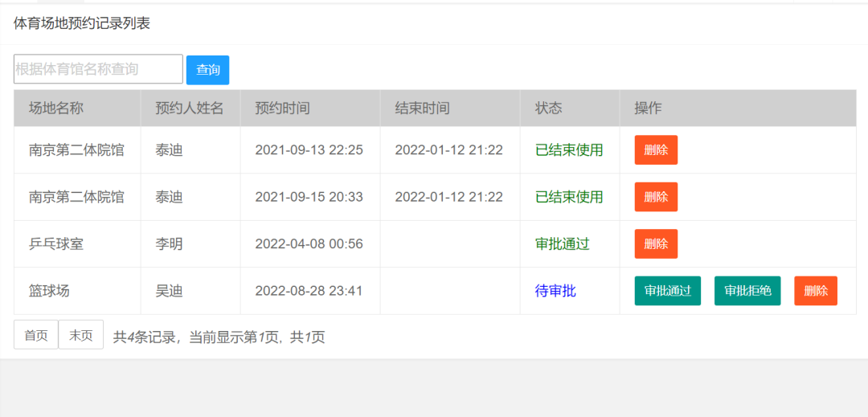Viewport: 868px width, 417px height.
Task: Click 已结束使用 in the 2021-09-15 row
Action: point(569,197)
